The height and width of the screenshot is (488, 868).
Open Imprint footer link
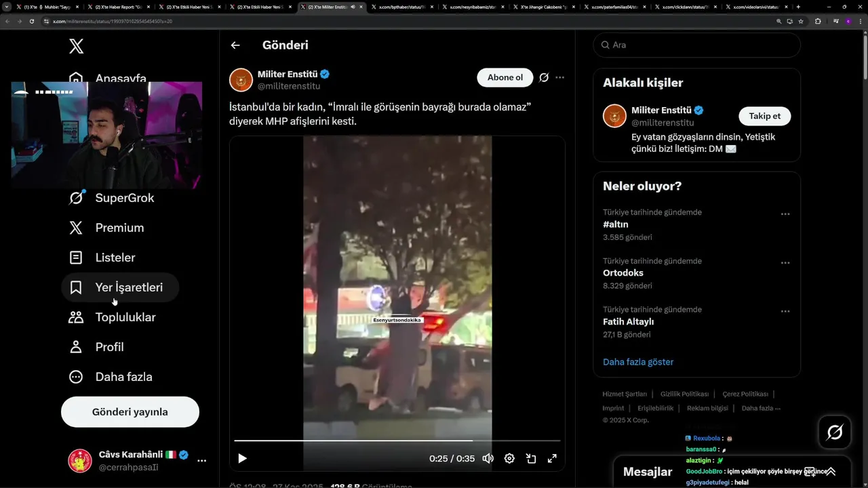pos(613,408)
